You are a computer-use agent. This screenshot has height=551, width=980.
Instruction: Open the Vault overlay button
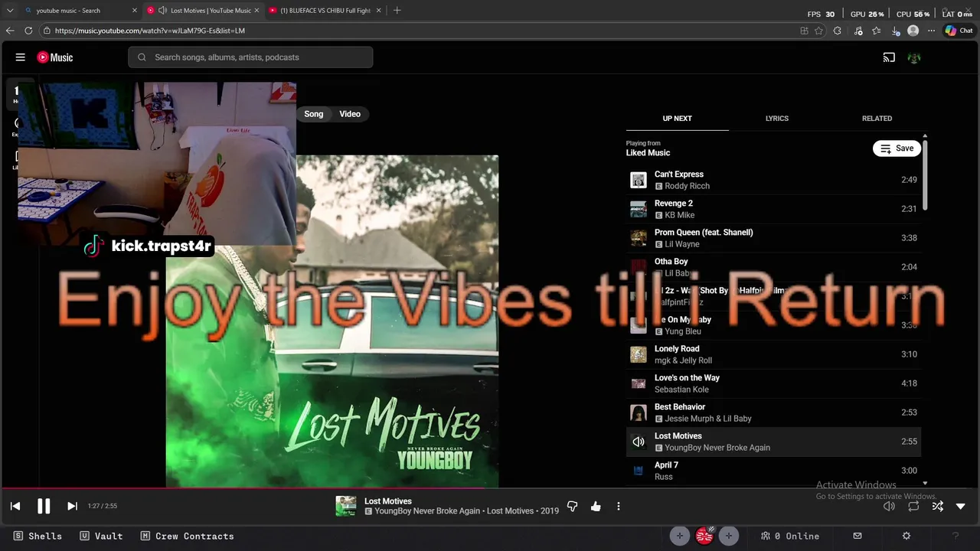pyautogui.click(x=101, y=536)
